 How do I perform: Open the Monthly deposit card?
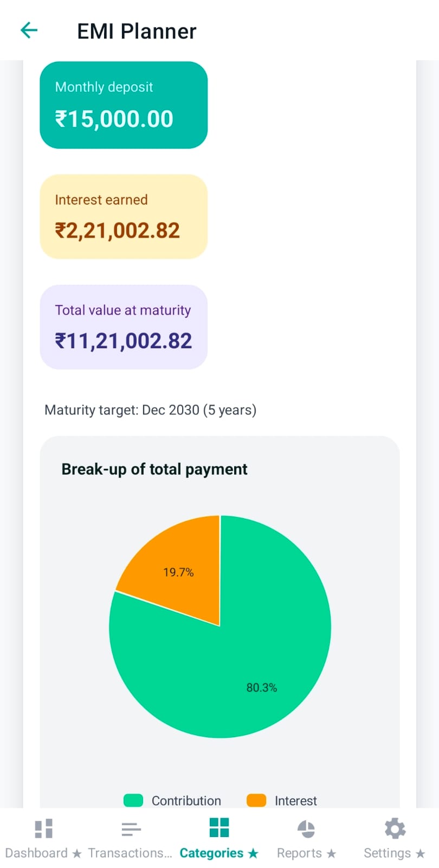point(123,105)
